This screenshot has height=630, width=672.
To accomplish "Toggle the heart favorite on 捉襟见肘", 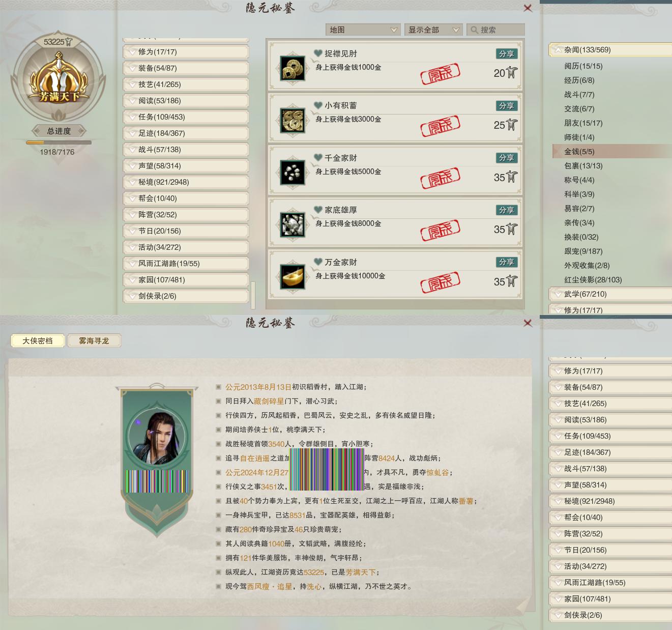I will point(318,53).
